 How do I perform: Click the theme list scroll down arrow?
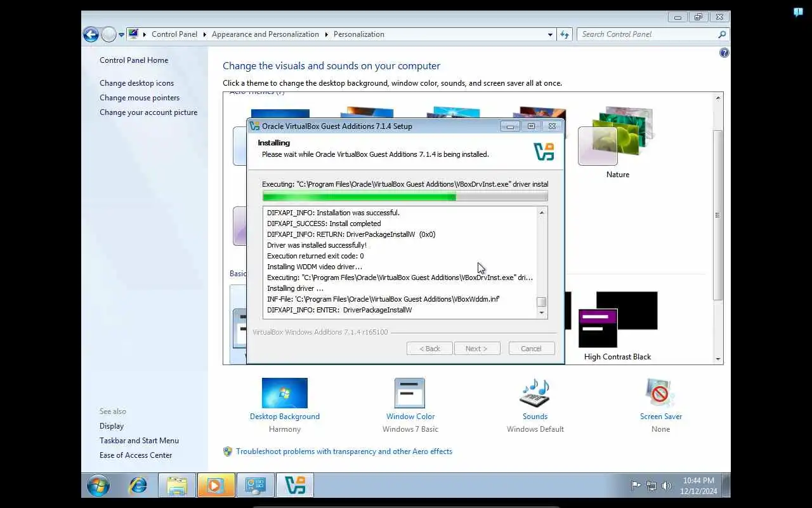[x=718, y=359]
